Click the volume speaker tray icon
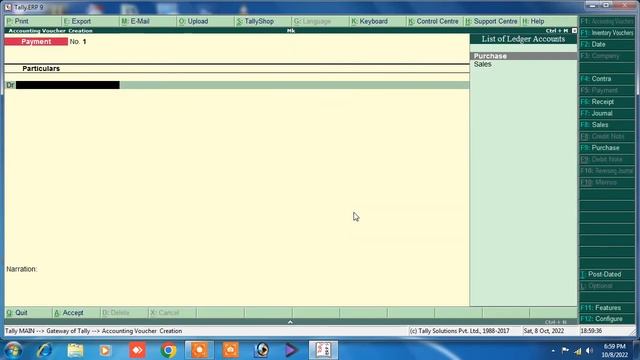640x360 pixels. point(589,351)
